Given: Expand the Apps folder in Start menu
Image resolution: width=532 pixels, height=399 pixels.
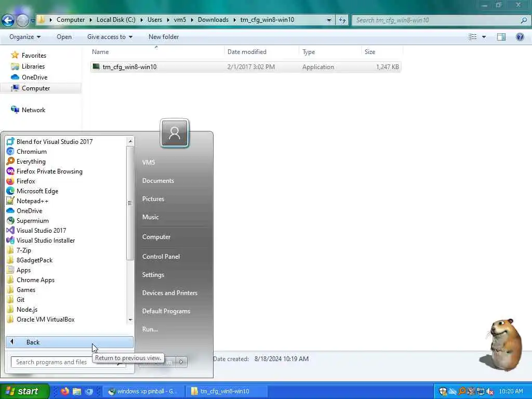Looking at the screenshot, I should tap(23, 270).
